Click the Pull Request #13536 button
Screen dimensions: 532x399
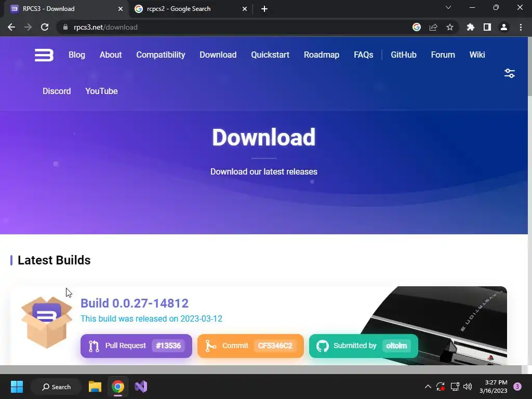pos(136,345)
